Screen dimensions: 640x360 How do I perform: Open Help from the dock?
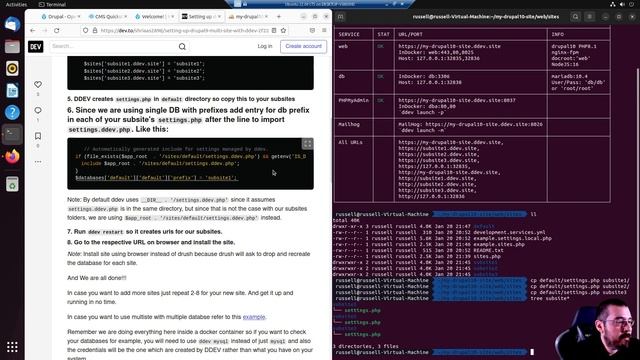tap(12, 112)
